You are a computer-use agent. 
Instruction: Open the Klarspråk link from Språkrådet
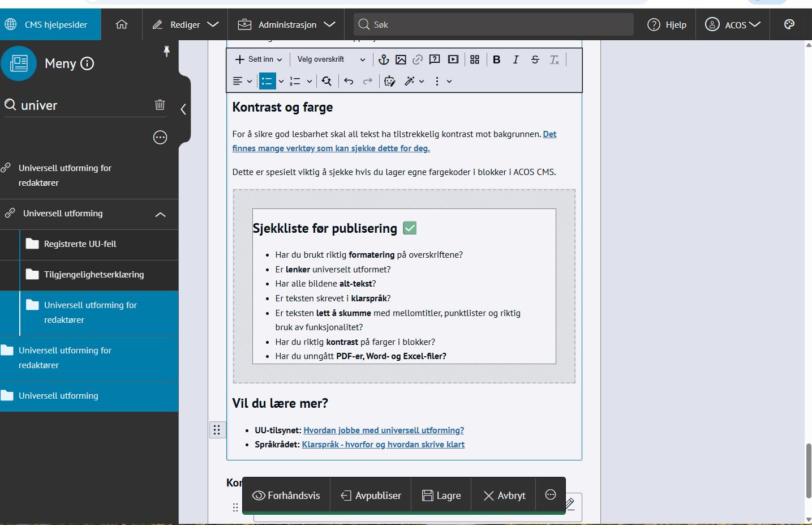click(x=383, y=445)
